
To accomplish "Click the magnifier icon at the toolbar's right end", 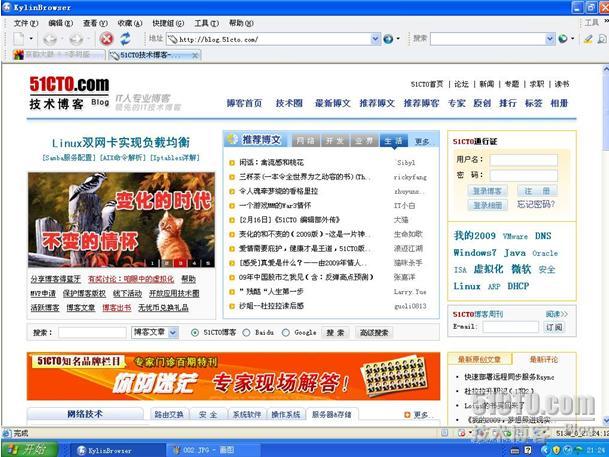I will coord(602,39).
